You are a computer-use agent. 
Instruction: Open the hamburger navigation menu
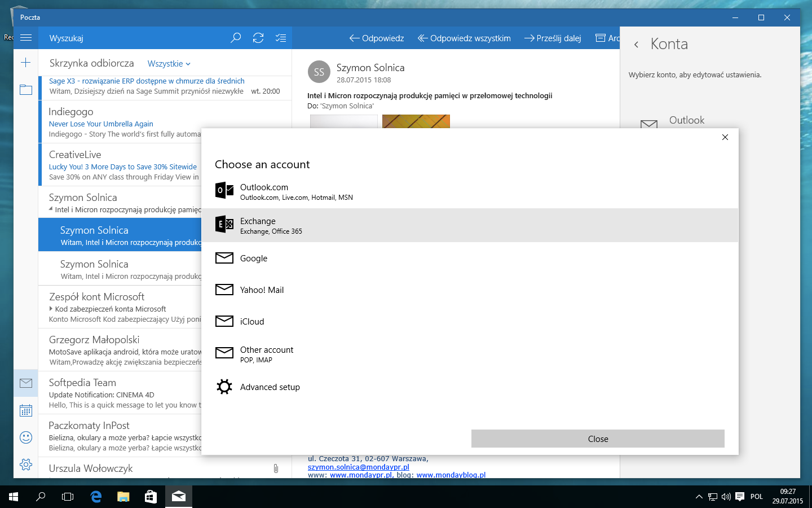click(26, 38)
